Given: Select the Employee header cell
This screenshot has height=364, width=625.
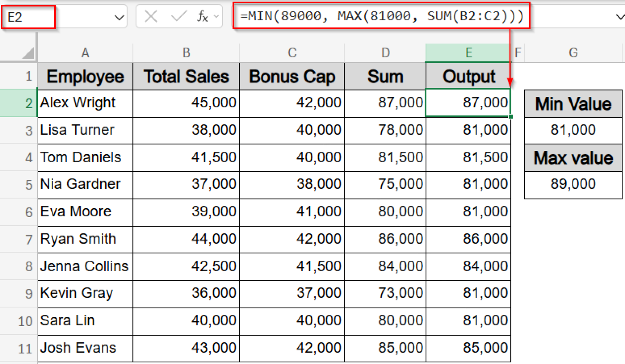Looking at the screenshot, I should click(85, 76).
